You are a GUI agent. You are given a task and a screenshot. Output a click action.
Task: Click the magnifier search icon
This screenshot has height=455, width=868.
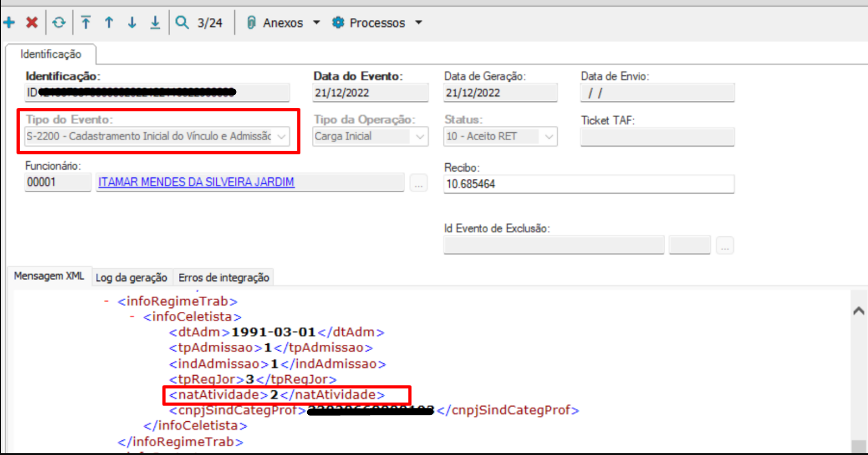pos(182,23)
